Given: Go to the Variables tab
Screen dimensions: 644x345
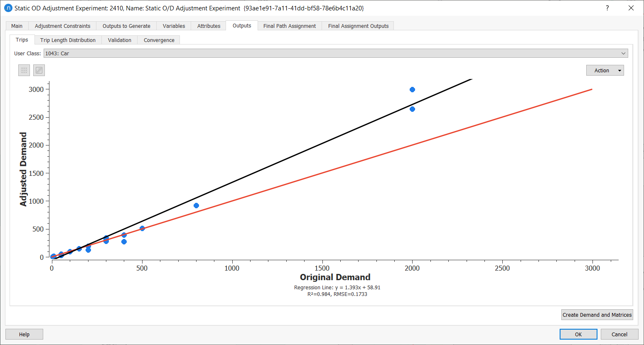Looking at the screenshot, I should (x=174, y=26).
